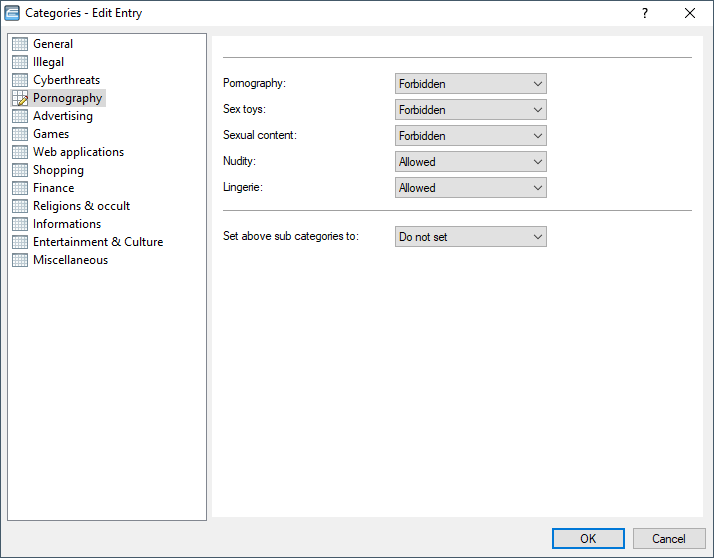
Task: Open 'Set above sub categories to' dropdown
Action: pos(470,237)
